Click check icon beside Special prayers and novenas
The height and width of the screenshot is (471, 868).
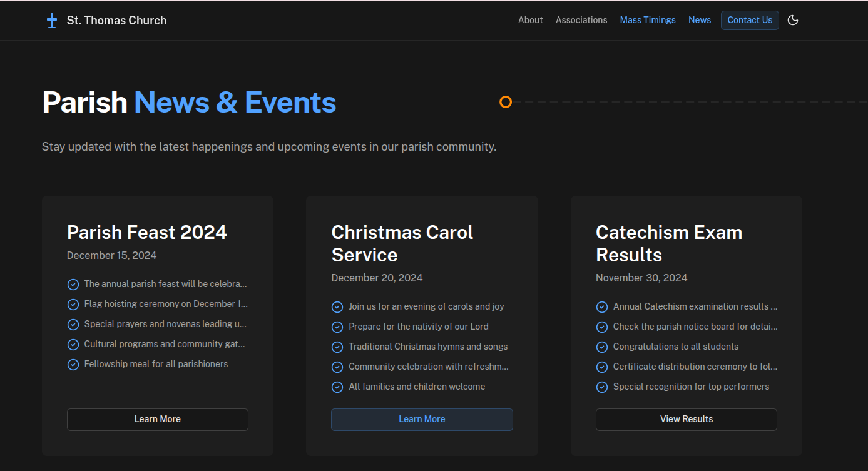73,324
